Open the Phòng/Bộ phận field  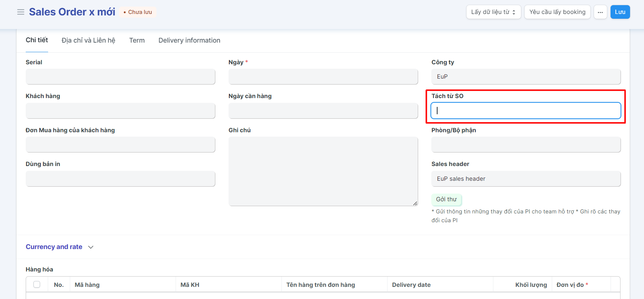coord(525,145)
